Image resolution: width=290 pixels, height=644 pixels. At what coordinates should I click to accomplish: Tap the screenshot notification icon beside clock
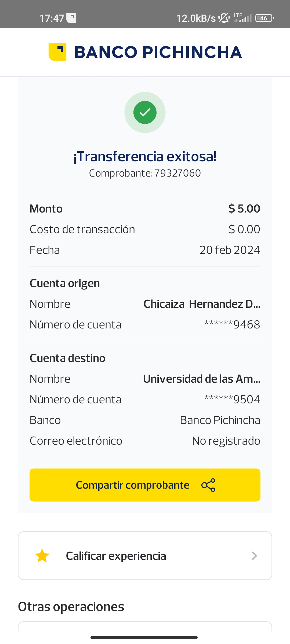tap(71, 18)
